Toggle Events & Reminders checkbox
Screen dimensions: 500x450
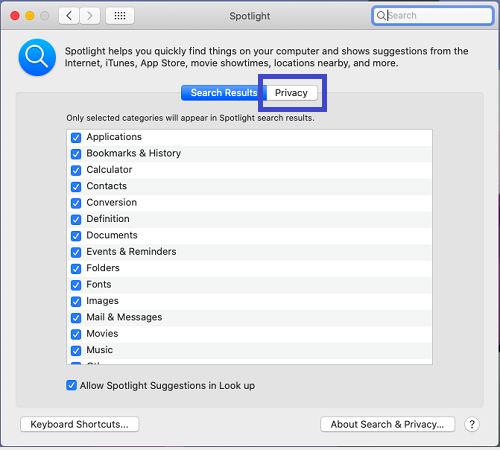click(76, 252)
